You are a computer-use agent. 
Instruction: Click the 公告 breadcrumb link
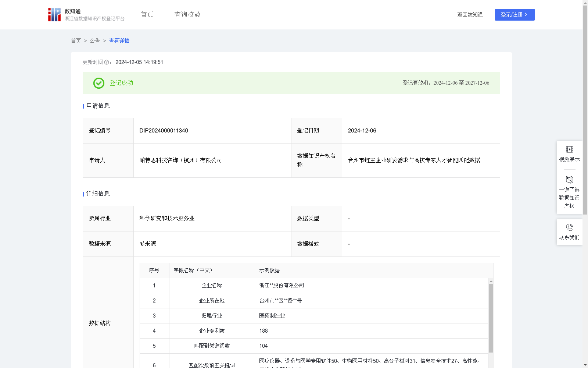click(95, 41)
